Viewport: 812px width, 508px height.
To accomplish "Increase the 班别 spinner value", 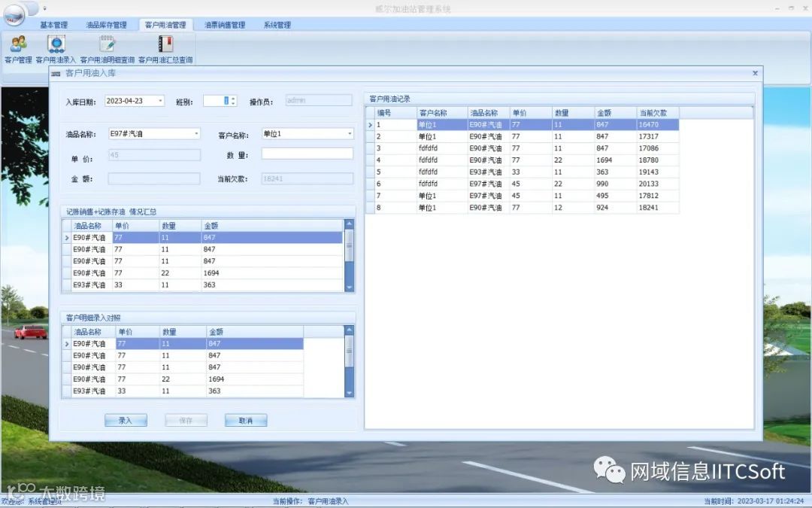I will pyautogui.click(x=233, y=98).
